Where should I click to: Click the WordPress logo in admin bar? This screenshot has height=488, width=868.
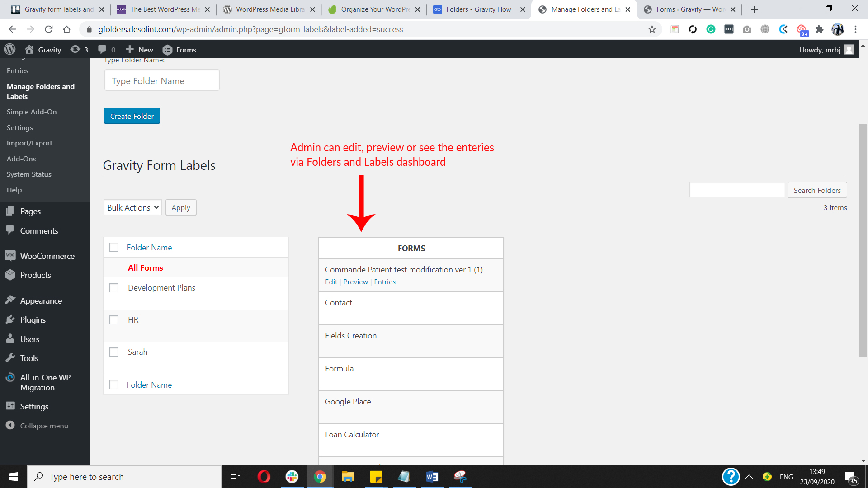(x=9, y=49)
